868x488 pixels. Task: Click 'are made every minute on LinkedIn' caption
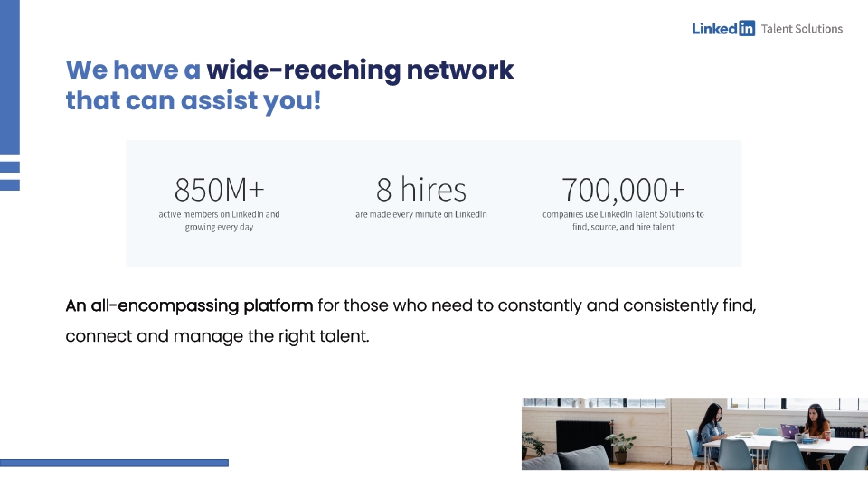(421, 214)
